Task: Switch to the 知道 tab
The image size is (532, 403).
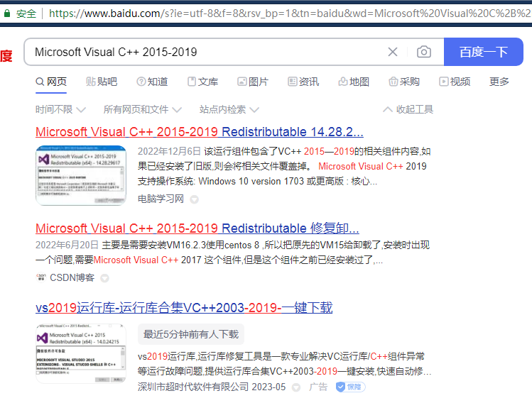Action: (152, 82)
